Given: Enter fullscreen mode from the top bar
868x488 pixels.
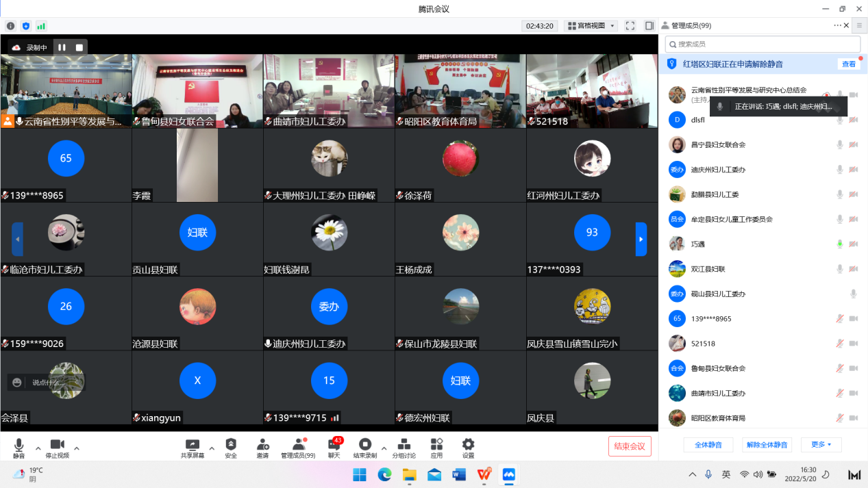Looking at the screenshot, I should [630, 25].
